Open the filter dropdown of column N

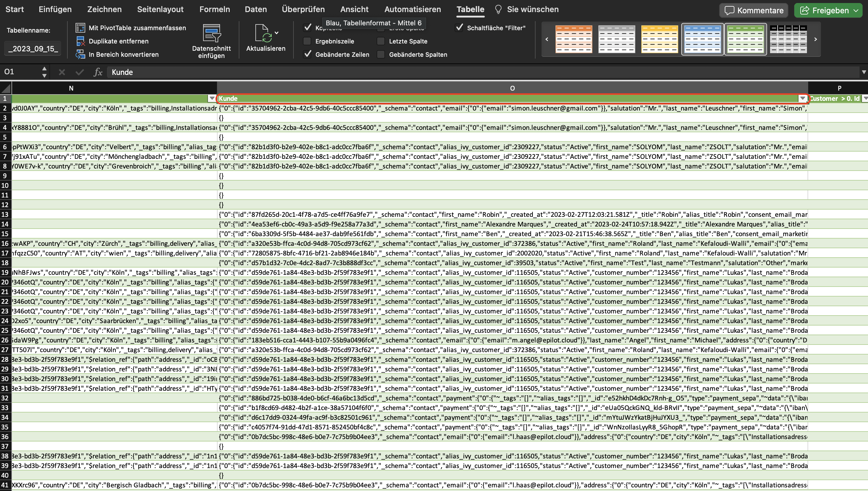coord(212,98)
